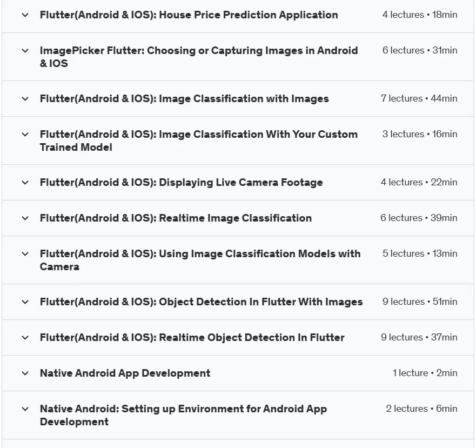Click '4 lectures • 22min' text
Viewport: 476px width, 448px height.
click(x=419, y=182)
